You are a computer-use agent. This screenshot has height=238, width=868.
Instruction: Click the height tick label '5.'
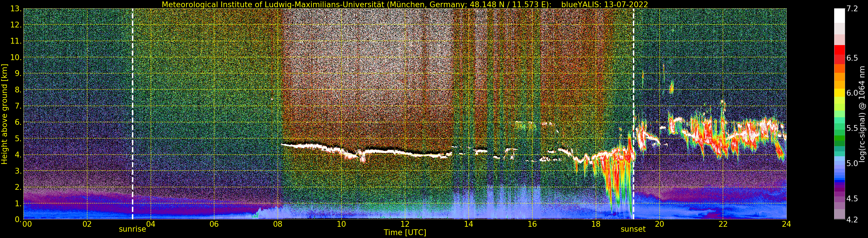[18, 138]
